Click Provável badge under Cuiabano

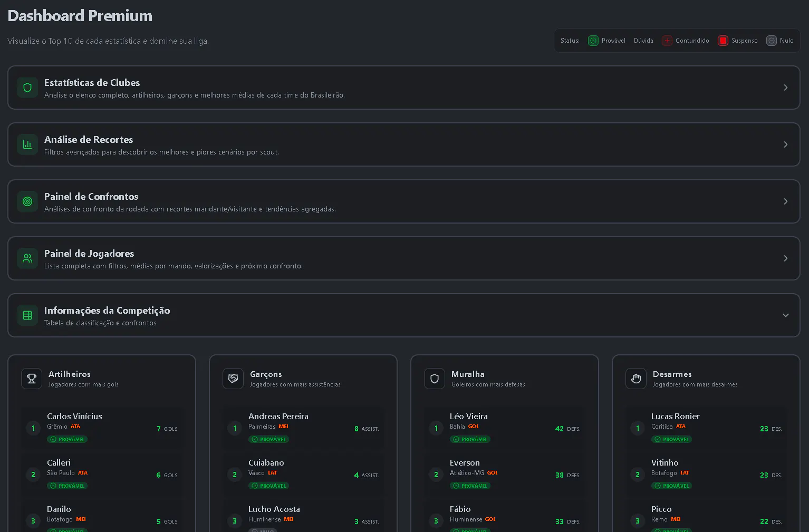click(269, 486)
